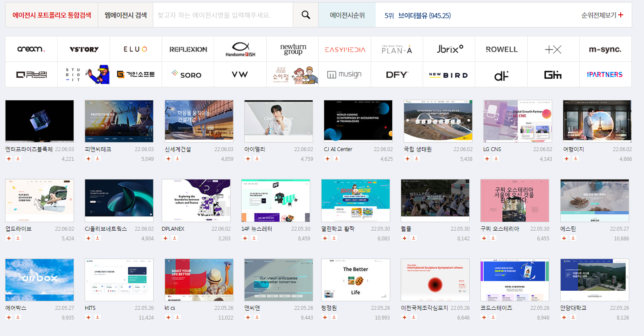Open the PLAN-A agency logo
The image size is (644, 336).
pos(397,49)
